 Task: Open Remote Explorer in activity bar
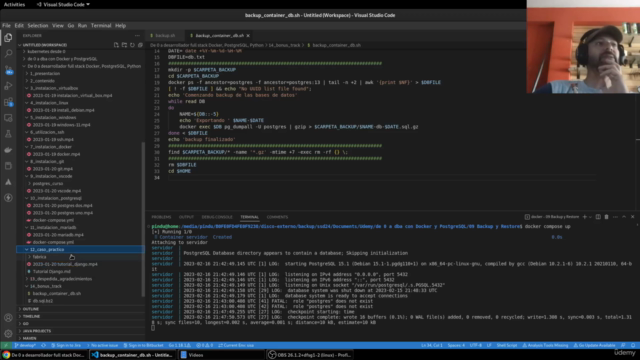[8, 118]
